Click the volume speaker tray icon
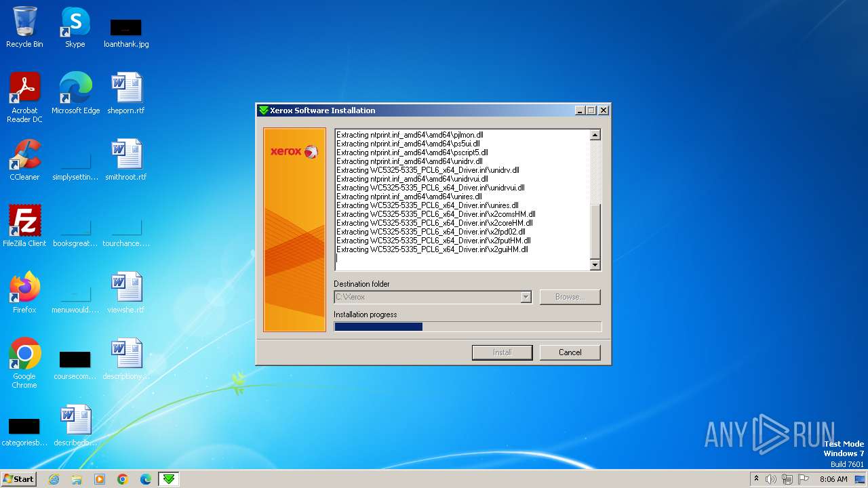 pyautogui.click(x=771, y=479)
